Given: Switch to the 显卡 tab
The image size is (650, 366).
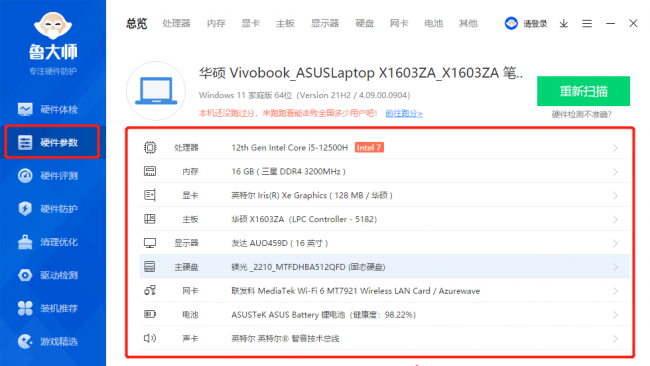Looking at the screenshot, I should (250, 23).
